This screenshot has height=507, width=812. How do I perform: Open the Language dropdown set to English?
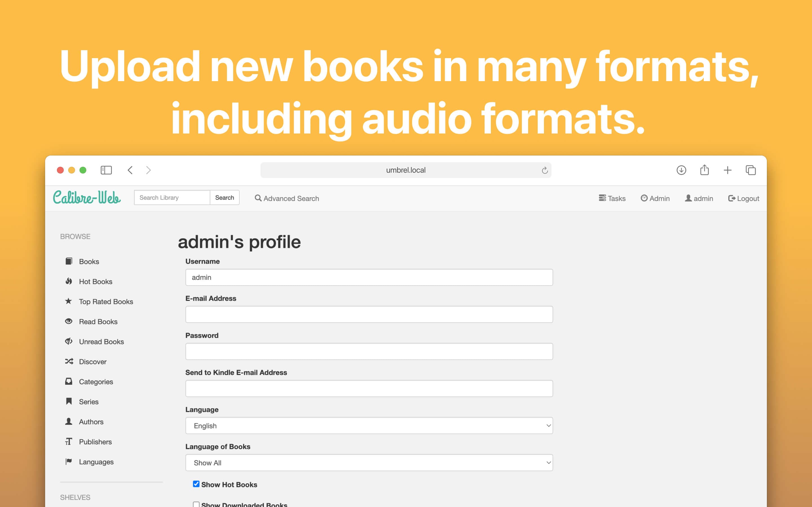click(369, 426)
